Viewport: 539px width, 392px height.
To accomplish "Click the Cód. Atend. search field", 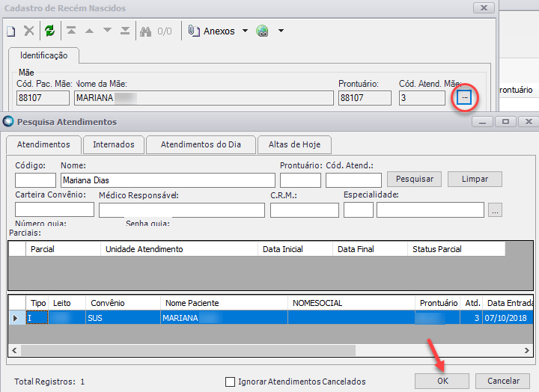I will coord(353,180).
